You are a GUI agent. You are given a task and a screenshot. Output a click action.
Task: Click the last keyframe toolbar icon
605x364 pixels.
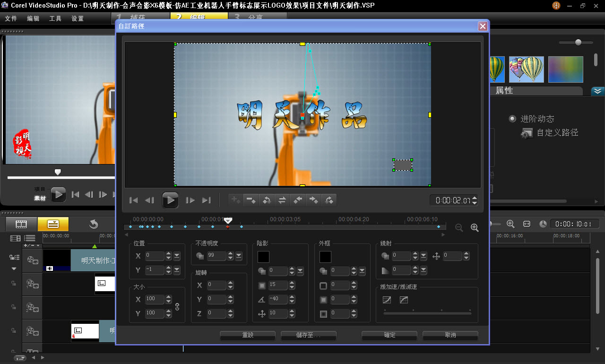coord(329,200)
